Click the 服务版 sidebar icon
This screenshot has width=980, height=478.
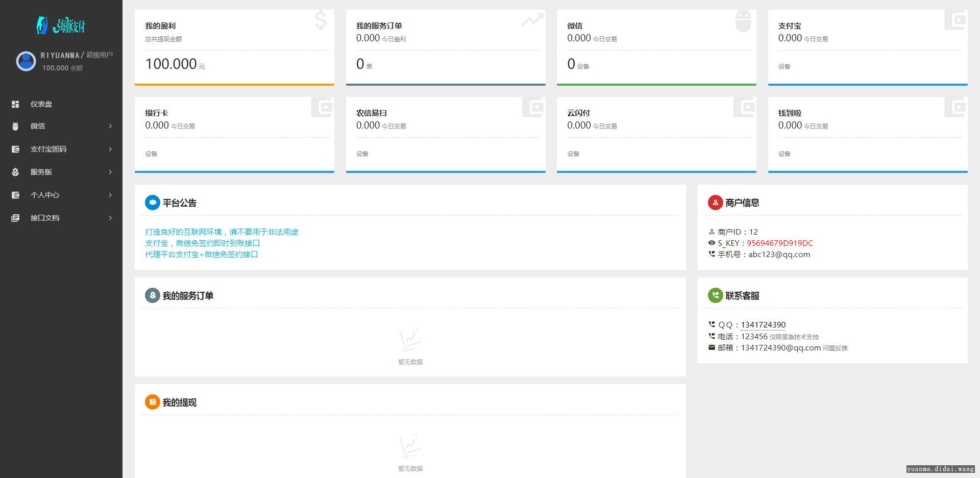tap(15, 172)
